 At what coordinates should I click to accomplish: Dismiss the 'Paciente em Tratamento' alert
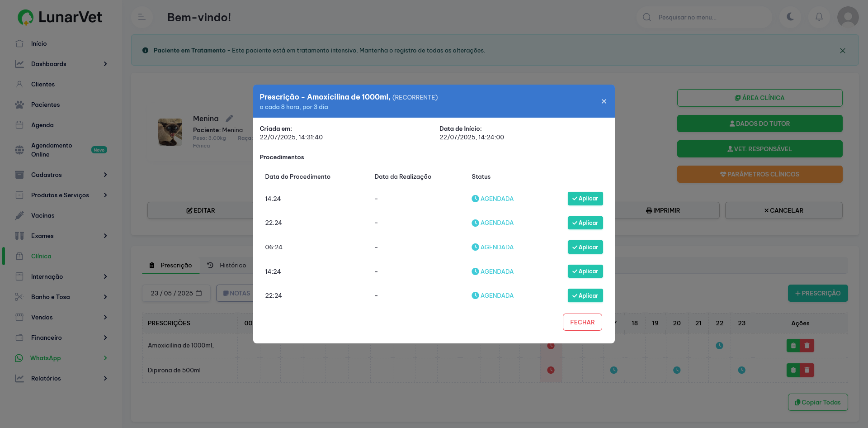[843, 51]
